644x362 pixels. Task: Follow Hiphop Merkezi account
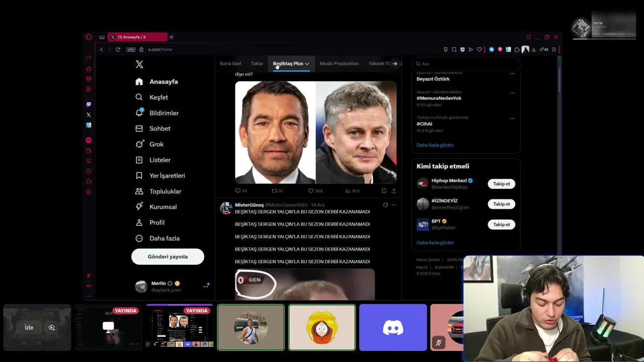click(501, 184)
